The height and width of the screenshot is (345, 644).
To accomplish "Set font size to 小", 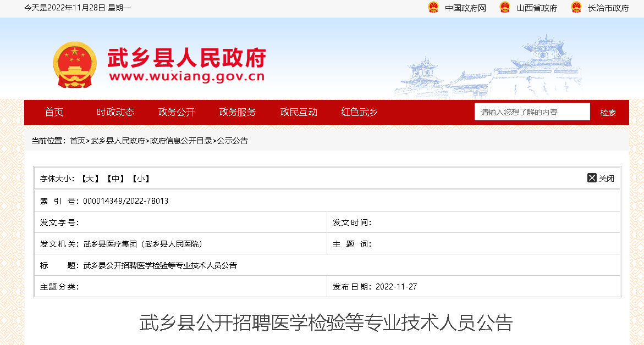I will tap(140, 179).
